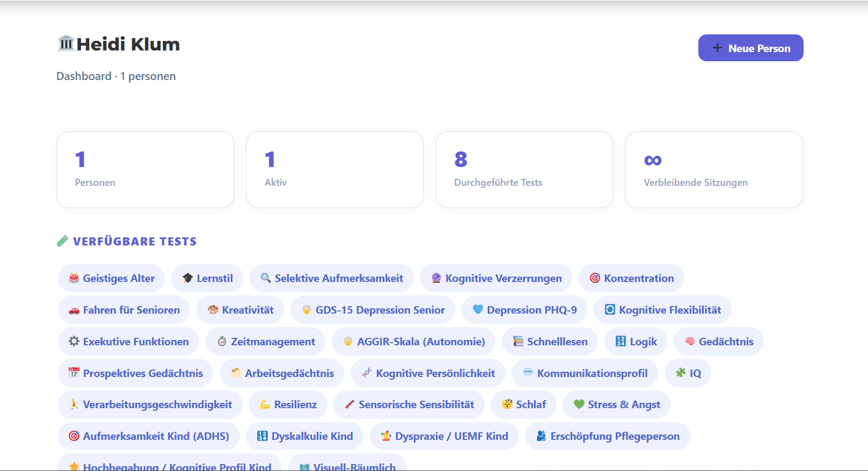This screenshot has width=868, height=471.
Task: Click the runner icon on Verarbeitungsgeschwindigkeit
Action: pyautogui.click(x=74, y=404)
